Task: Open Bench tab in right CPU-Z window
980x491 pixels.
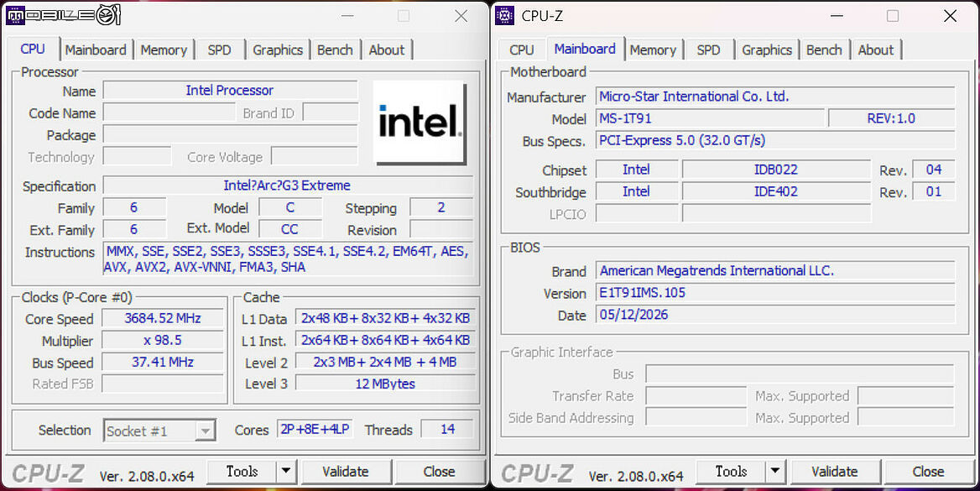Action: pos(824,50)
